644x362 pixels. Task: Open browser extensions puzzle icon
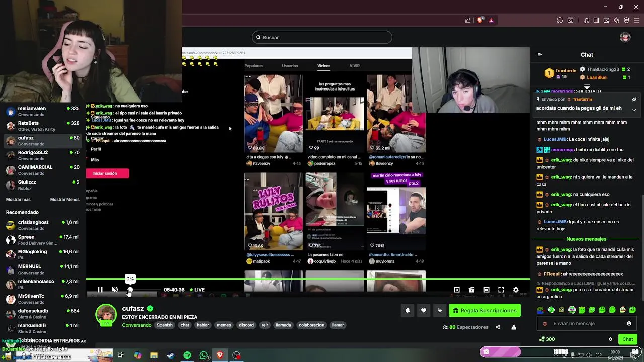[x=560, y=20]
